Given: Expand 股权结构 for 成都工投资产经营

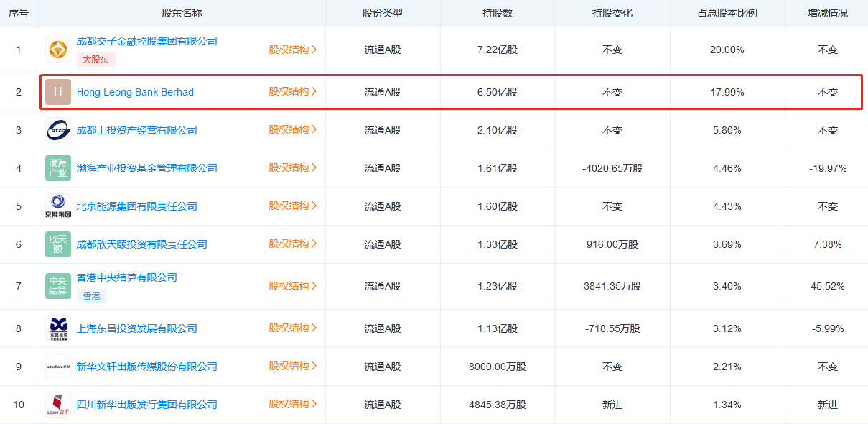Looking at the screenshot, I should click(293, 129).
